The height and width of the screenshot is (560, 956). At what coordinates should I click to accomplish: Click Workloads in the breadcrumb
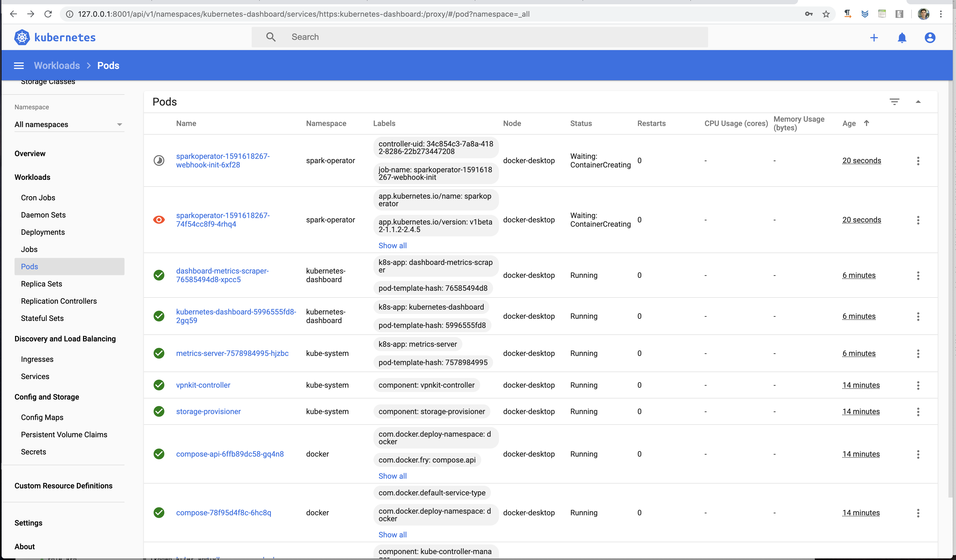coord(57,66)
